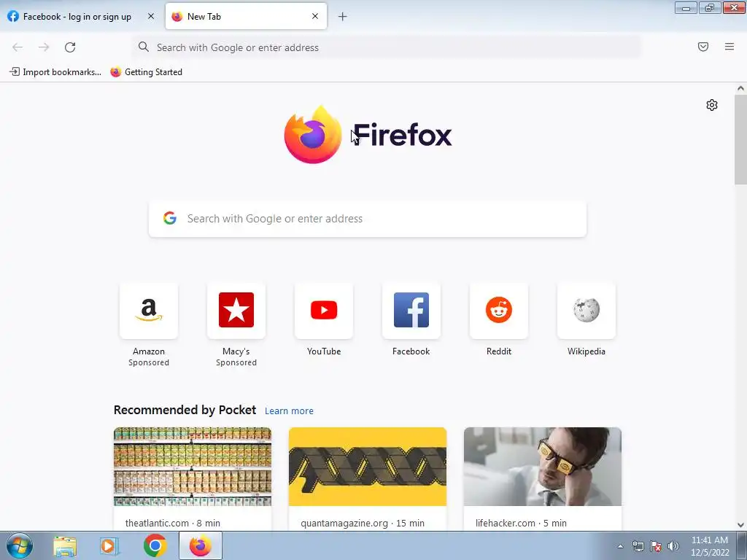The image size is (747, 560).
Task: Click the taskbar clock and date
Action: [710, 546]
